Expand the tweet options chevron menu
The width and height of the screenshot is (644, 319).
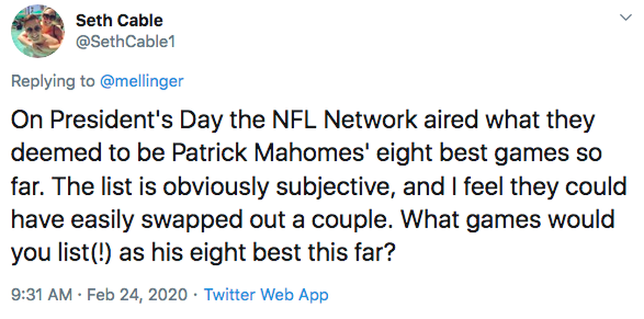point(625,18)
